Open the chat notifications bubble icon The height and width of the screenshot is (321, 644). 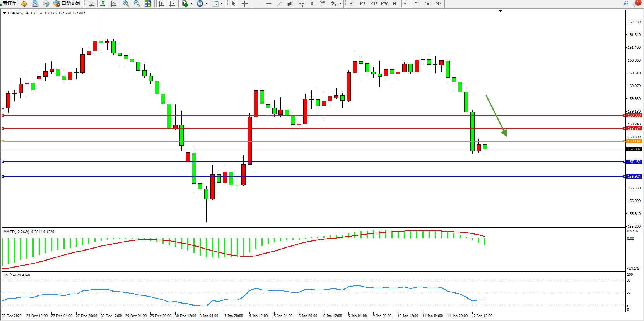pos(636,3)
